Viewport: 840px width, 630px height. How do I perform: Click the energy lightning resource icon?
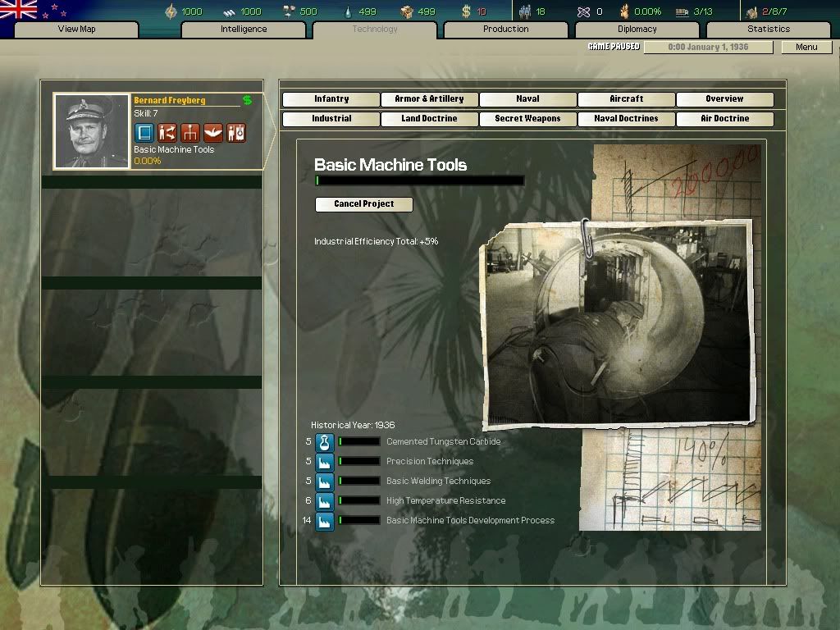(x=171, y=11)
